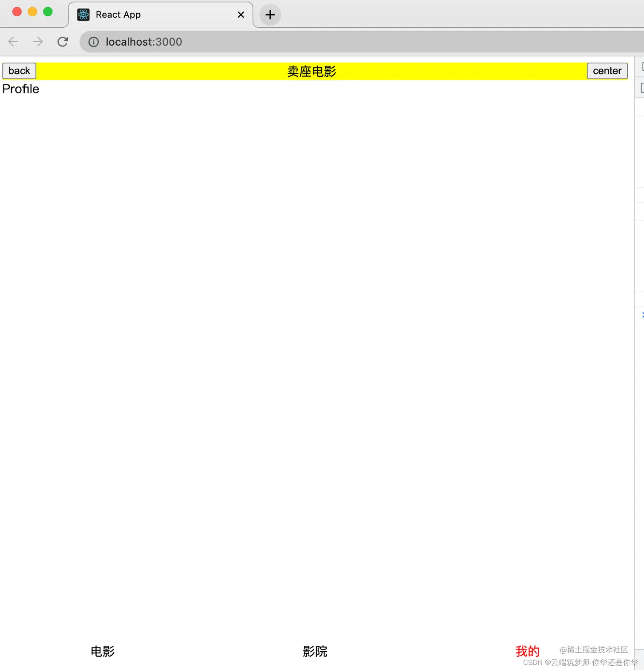Focus the localhost:3000 address bar
This screenshot has width=644, height=670.
[362, 42]
